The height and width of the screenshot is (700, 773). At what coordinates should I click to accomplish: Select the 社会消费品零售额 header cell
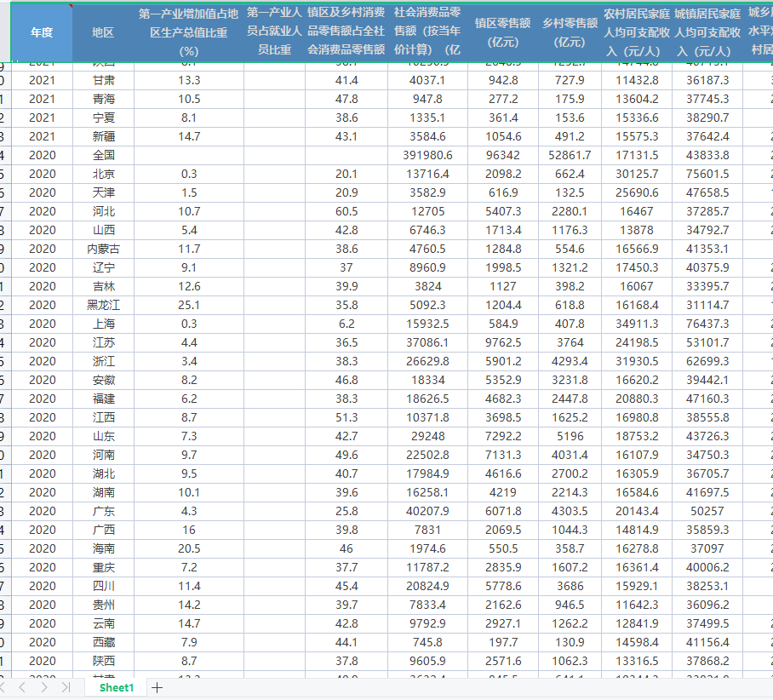point(427,32)
